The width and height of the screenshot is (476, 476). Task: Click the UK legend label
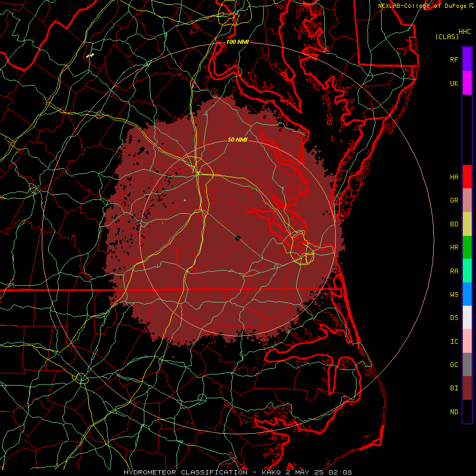point(454,83)
